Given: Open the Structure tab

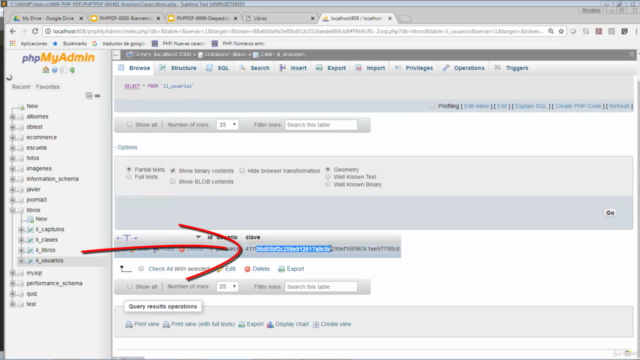Looking at the screenshot, I should (x=178, y=68).
